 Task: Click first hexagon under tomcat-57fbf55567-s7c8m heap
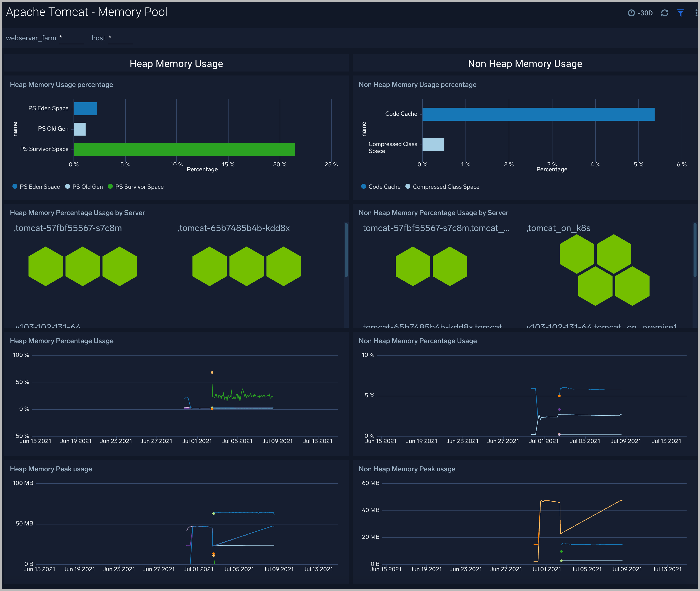45,266
